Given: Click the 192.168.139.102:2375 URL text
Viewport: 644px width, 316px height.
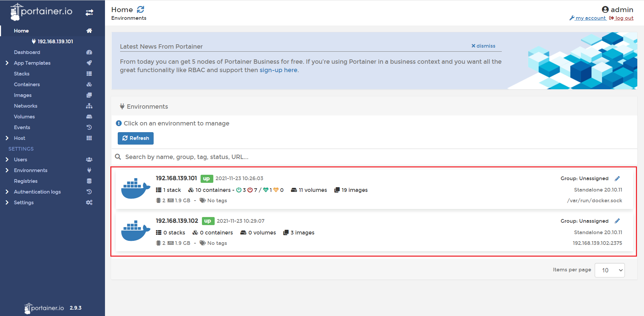Looking at the screenshot, I should click(x=597, y=243).
